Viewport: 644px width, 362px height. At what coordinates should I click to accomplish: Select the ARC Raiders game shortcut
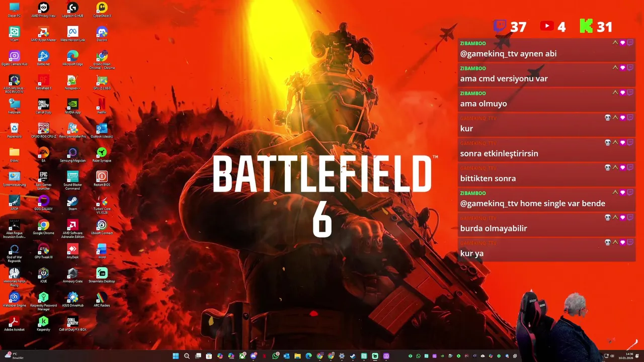102,299
